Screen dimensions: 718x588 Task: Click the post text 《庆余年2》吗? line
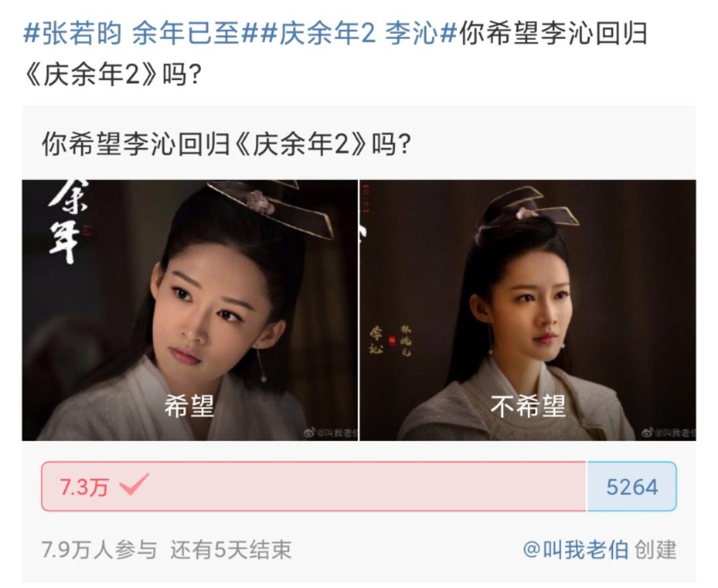112,74
